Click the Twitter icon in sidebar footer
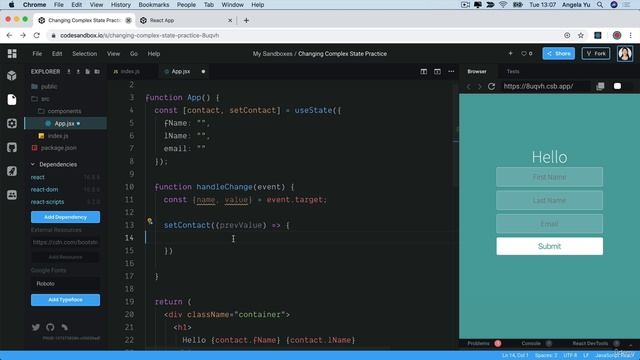640x360 pixels. pyautogui.click(x=36, y=327)
